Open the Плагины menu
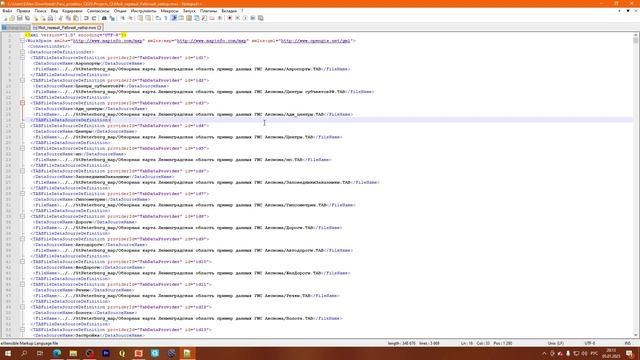The height and width of the screenshot is (360, 640). (208, 11)
